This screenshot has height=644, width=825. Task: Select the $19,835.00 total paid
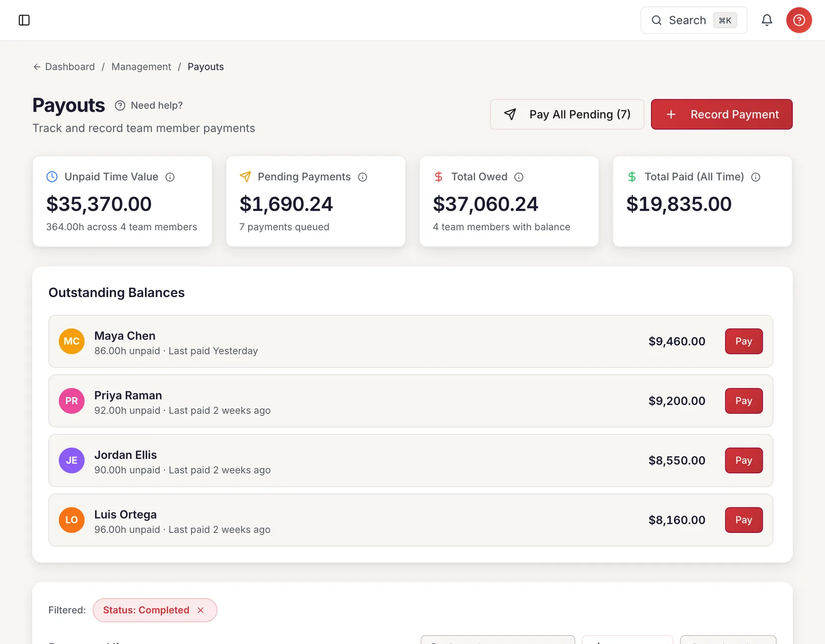[679, 204]
